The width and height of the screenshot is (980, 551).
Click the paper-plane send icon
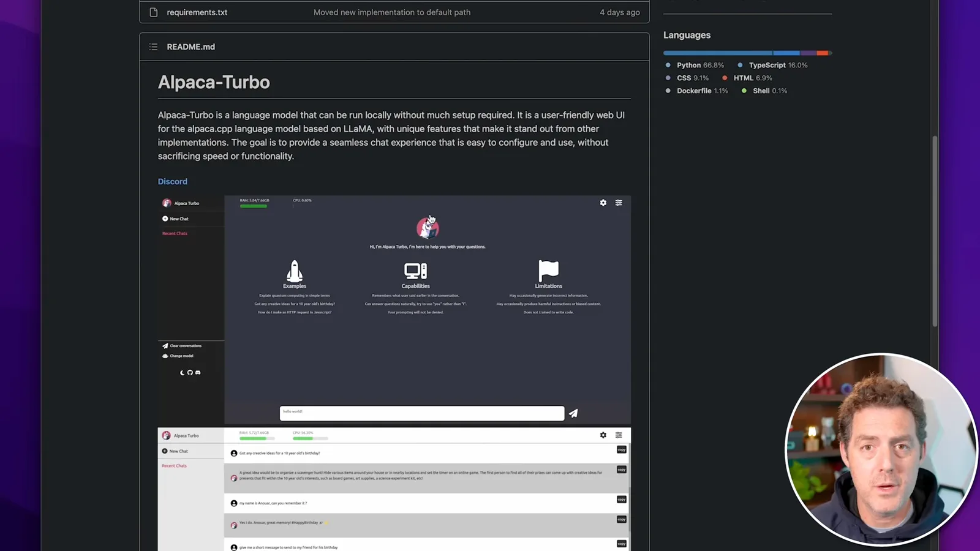pyautogui.click(x=573, y=413)
